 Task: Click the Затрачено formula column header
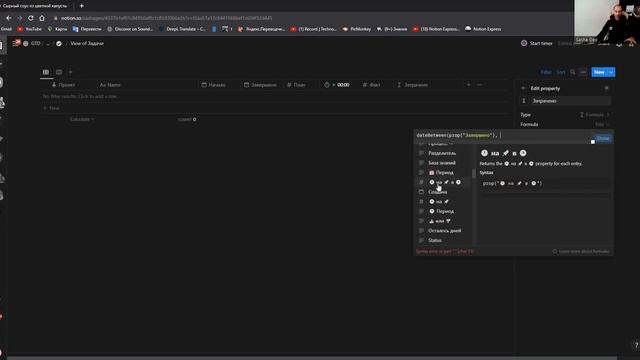412,85
